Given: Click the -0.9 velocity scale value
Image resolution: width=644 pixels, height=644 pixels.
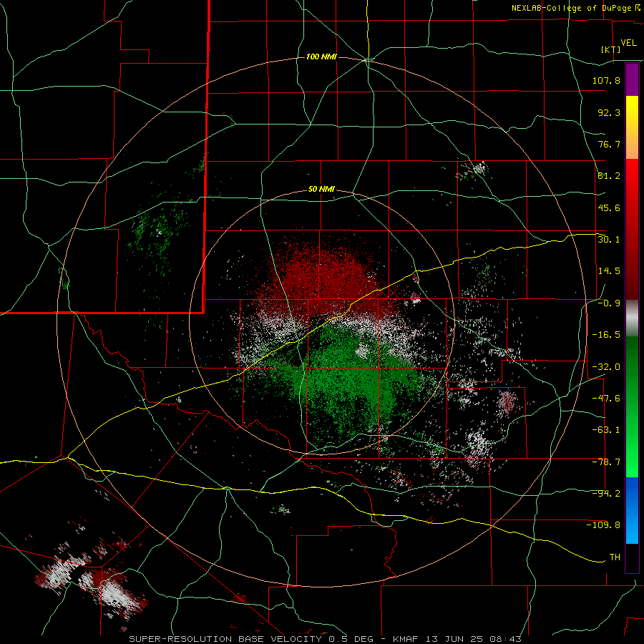Looking at the screenshot, I should click(609, 303).
